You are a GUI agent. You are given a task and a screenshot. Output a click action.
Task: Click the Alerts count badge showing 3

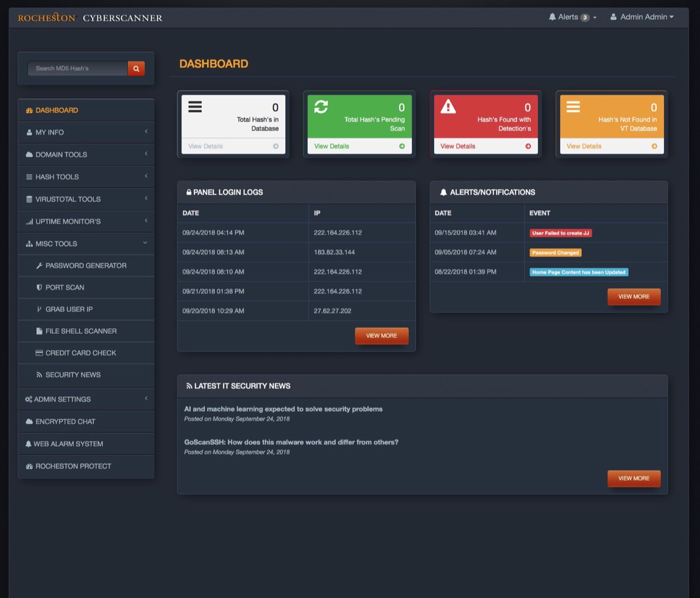(x=585, y=17)
